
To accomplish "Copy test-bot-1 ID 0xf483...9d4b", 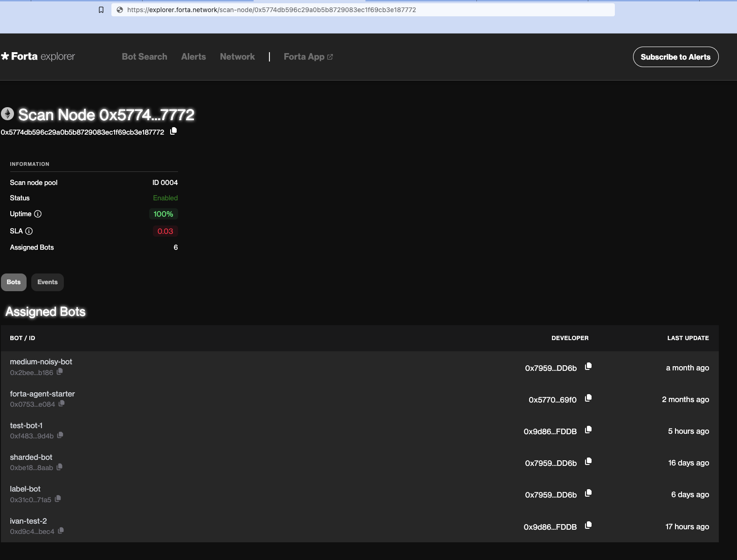I will 60,435.
